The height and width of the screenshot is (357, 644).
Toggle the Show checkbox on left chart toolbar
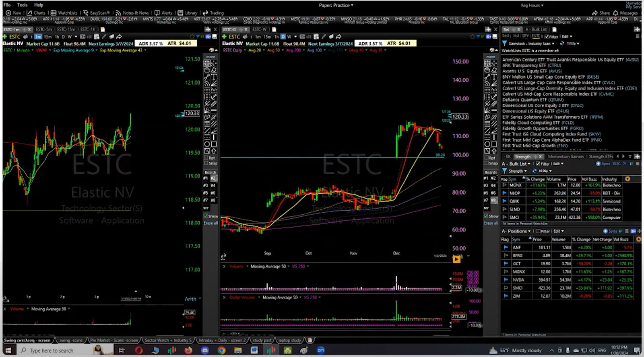[206, 216]
